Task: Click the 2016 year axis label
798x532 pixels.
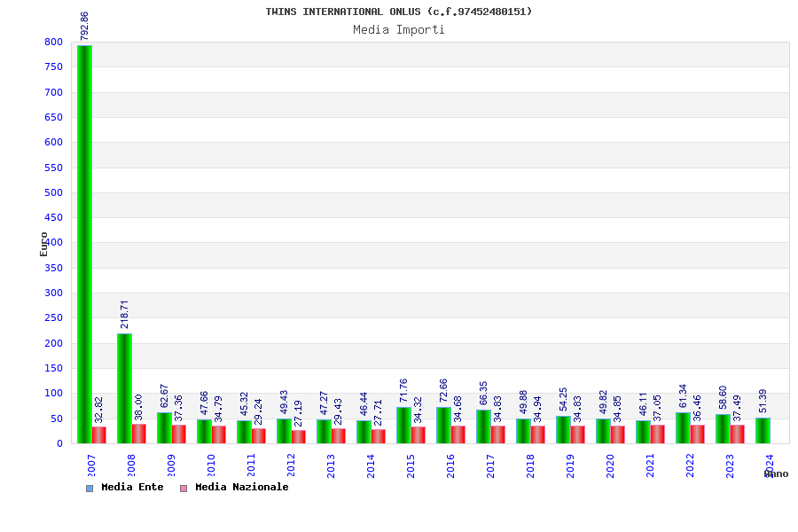Action: click(x=451, y=465)
